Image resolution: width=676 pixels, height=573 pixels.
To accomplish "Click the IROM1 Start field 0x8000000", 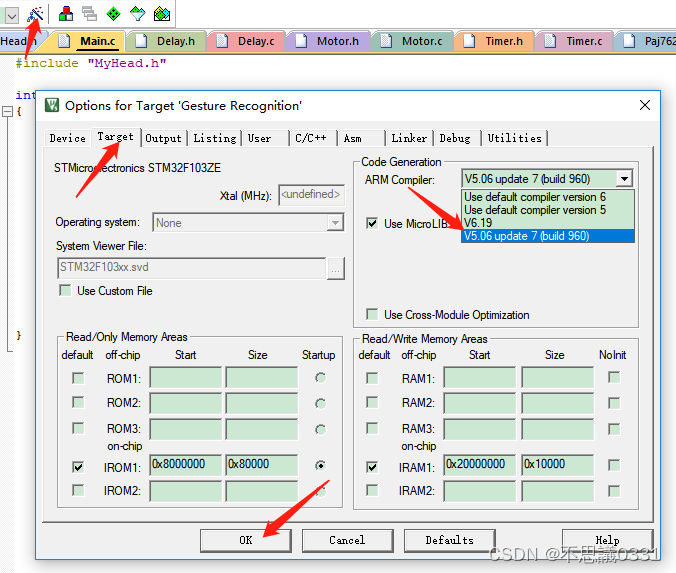I will coord(185,465).
